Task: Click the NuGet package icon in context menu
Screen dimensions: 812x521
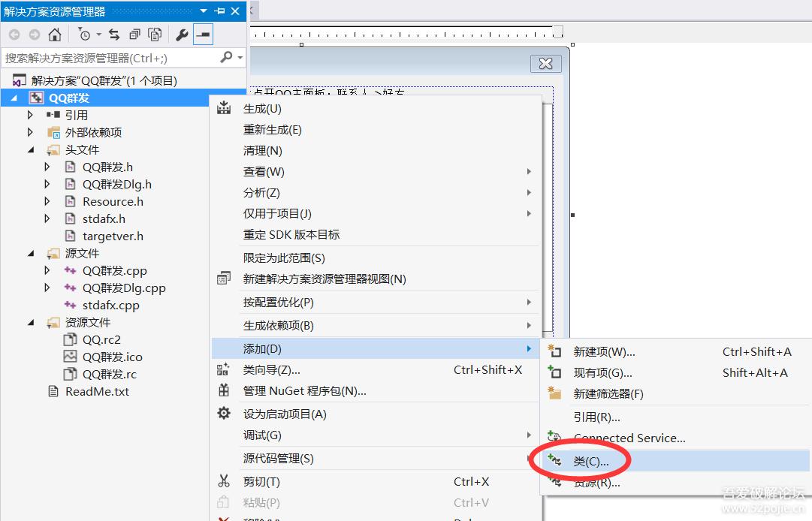Action: (223, 392)
